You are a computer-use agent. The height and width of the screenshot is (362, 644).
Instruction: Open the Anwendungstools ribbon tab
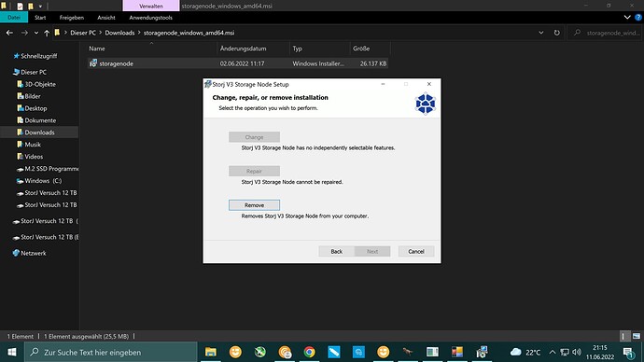pos(150,18)
